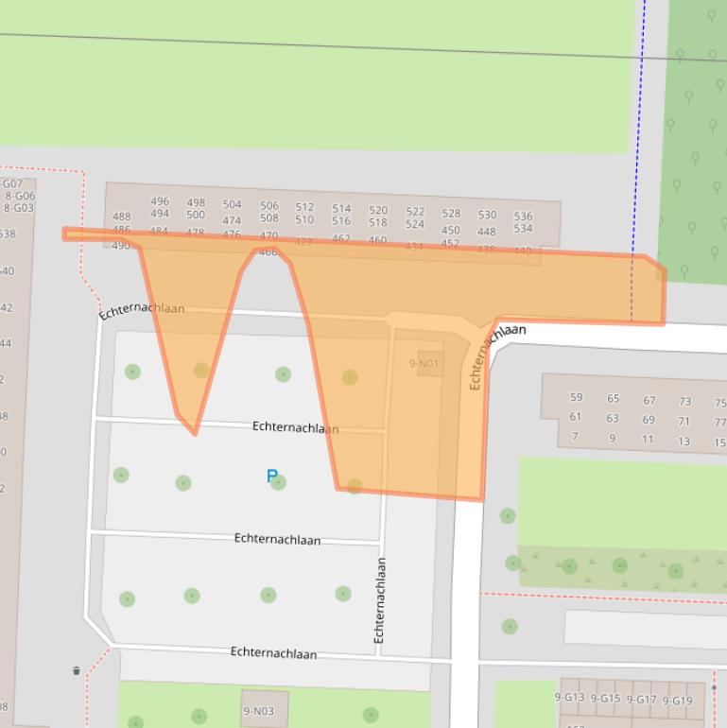This screenshot has height=728, width=727.
Task: Click house number 73
Action: coord(684,402)
